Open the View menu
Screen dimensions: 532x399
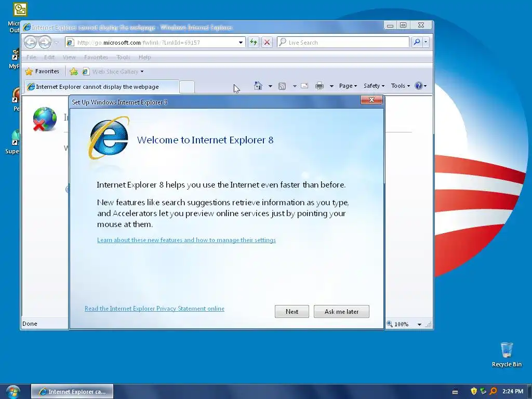tap(69, 57)
